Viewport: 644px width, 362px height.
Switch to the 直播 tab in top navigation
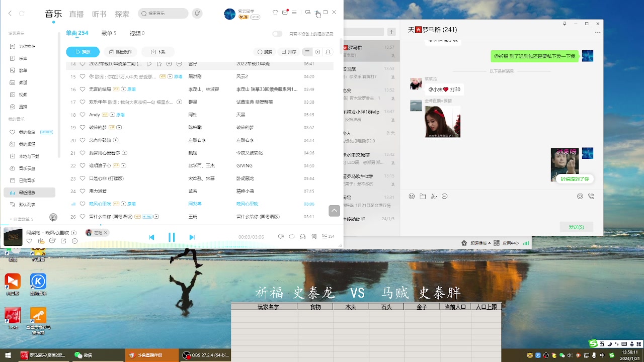coord(76,14)
